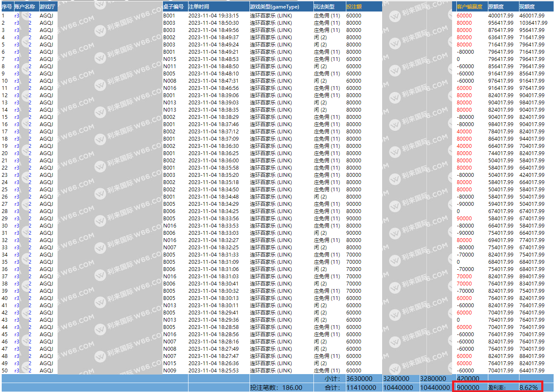The width and height of the screenshot is (554, 392).
Task: Click subtotal bet amount 3630000
Action: point(360,378)
